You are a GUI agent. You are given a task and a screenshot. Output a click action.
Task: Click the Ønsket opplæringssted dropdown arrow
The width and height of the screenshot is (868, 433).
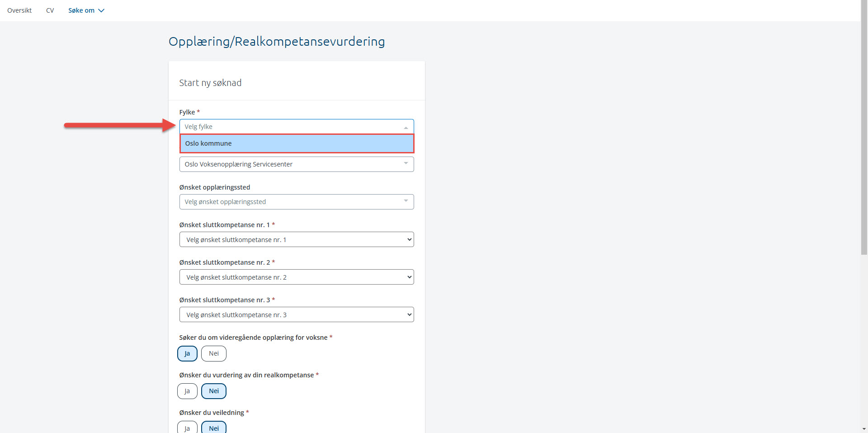point(406,201)
